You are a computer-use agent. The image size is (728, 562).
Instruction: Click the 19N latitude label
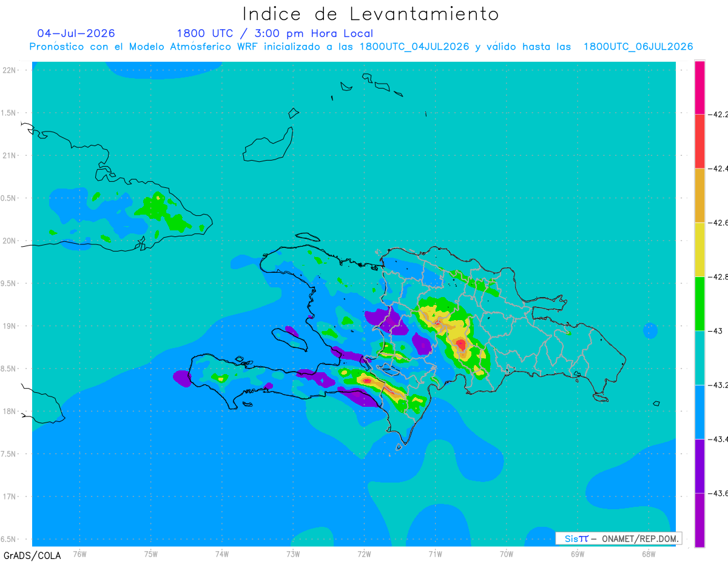[10, 326]
